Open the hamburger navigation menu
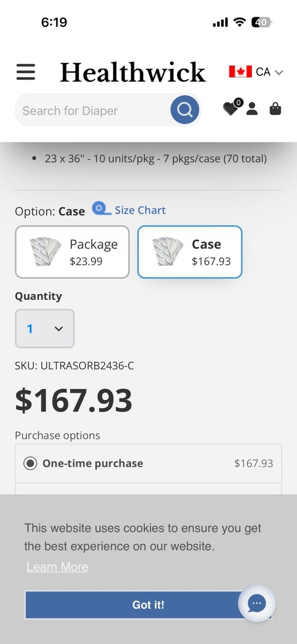The width and height of the screenshot is (297, 644). click(x=26, y=72)
